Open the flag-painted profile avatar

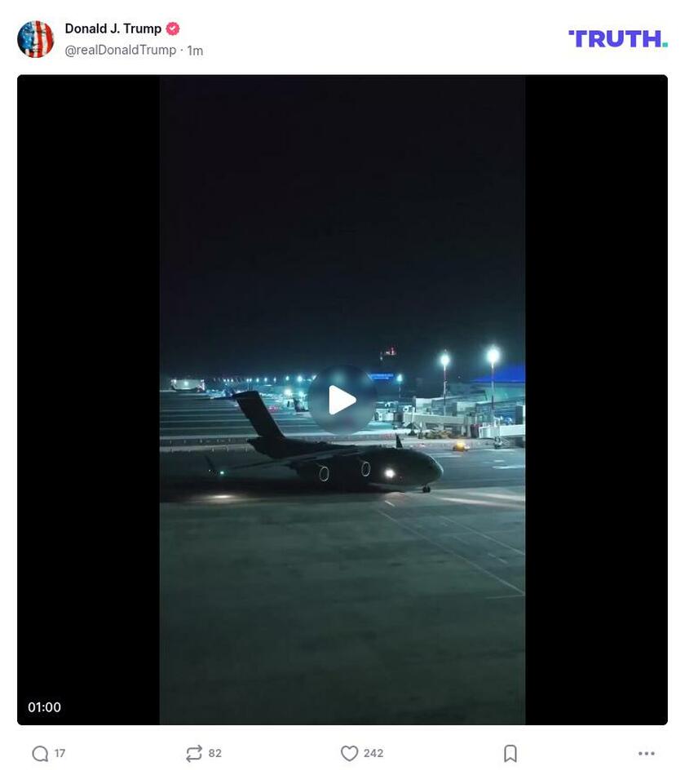(x=36, y=39)
